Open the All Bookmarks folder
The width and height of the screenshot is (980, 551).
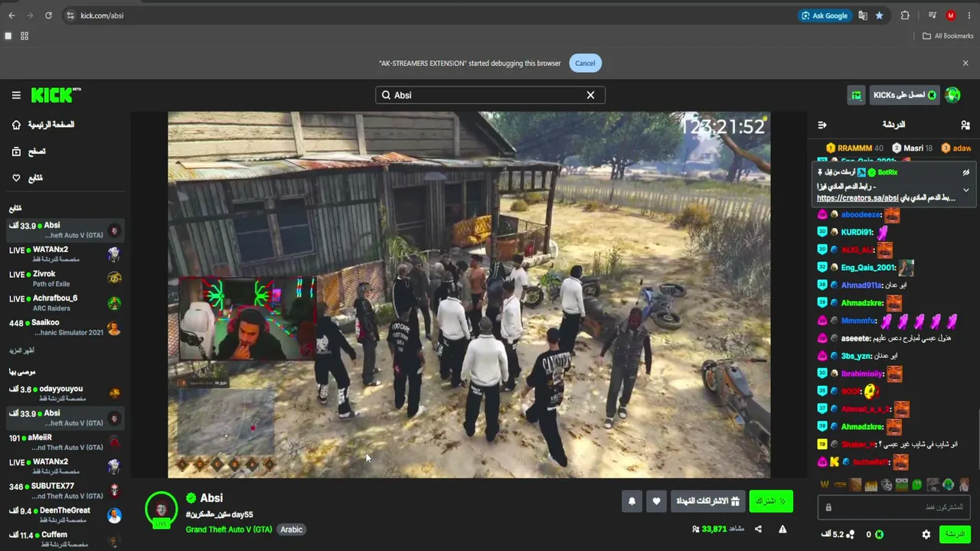pos(948,36)
